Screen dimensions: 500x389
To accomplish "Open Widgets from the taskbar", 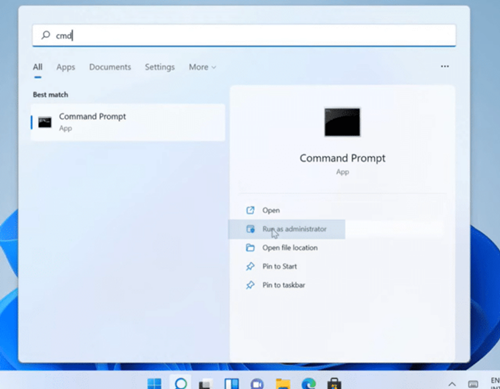I will pyautogui.click(x=231, y=383).
